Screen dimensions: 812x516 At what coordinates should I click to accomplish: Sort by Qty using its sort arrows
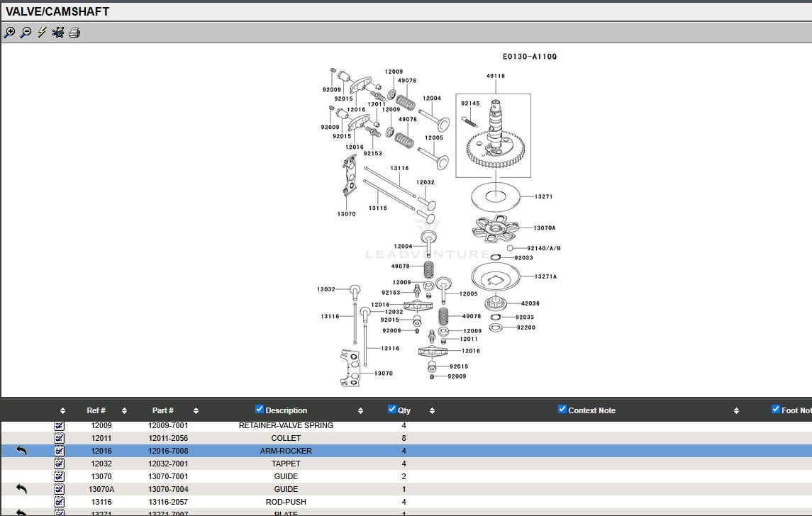point(432,410)
